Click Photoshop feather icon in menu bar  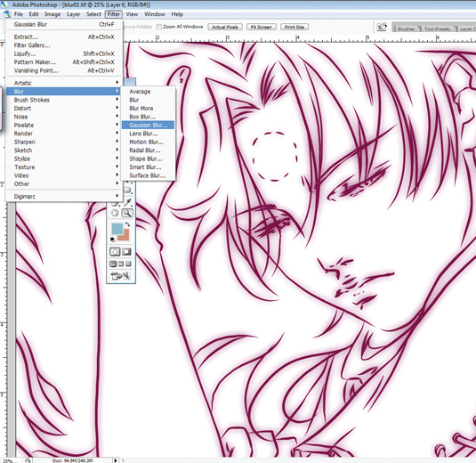(7, 14)
